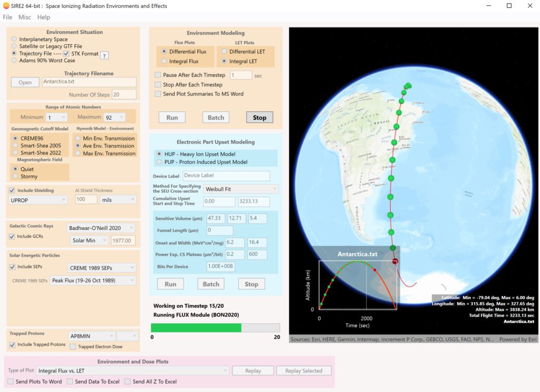Enable Send All Z To Excel checkbox
Image resolution: width=540 pixels, height=392 pixels.
[128, 381]
